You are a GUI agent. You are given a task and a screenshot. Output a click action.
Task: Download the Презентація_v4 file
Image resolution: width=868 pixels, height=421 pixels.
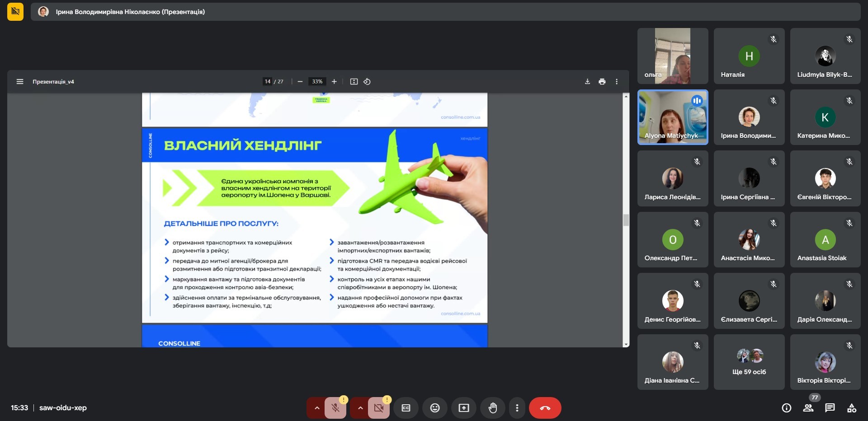click(x=587, y=82)
